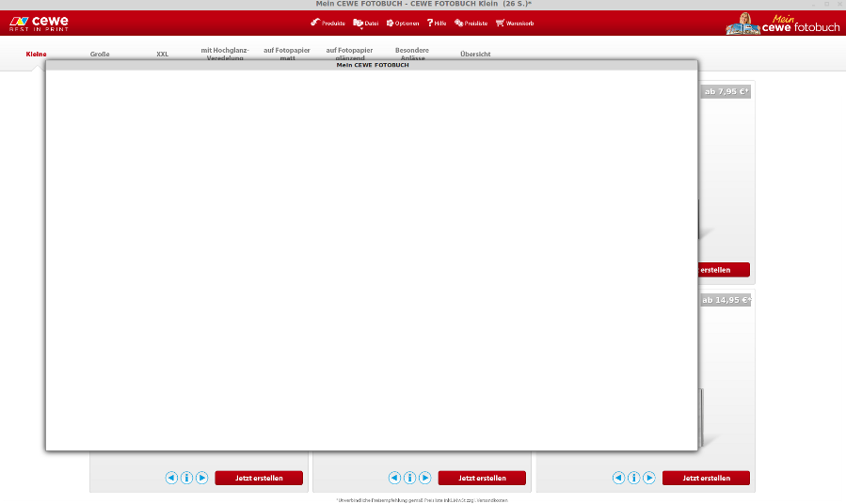Viewport: 846px width, 504px height.
Task: Open info for the left bottom card
Action: pos(186,478)
